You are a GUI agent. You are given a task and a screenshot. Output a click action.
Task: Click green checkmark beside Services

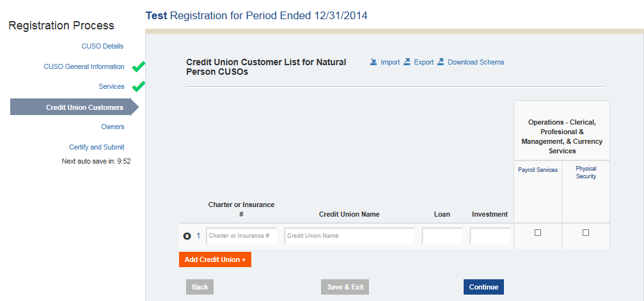point(138,86)
